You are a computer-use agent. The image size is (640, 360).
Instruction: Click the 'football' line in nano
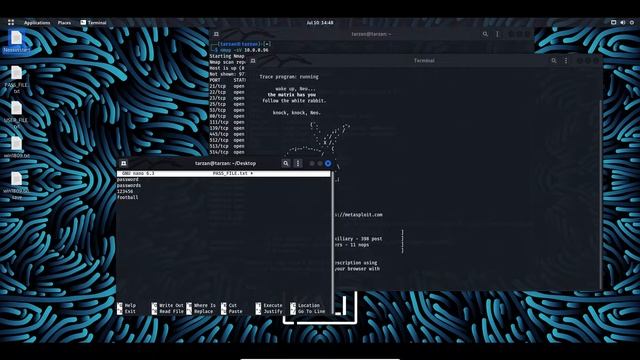point(128,197)
